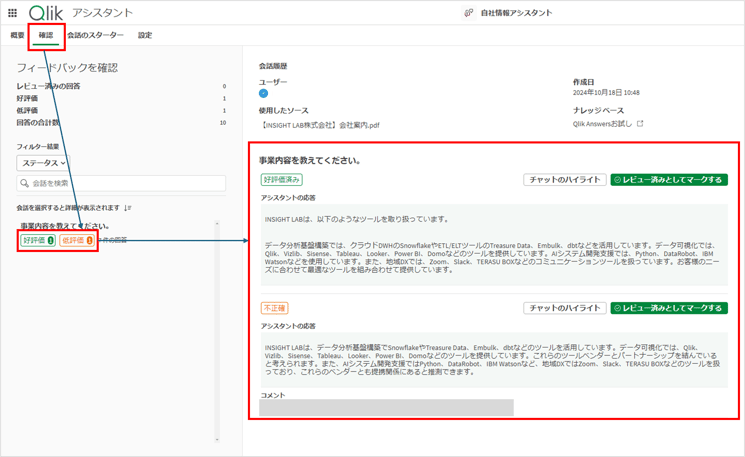Click the conversation list scrollbar down arrow
The image size is (745, 457).
point(217,439)
